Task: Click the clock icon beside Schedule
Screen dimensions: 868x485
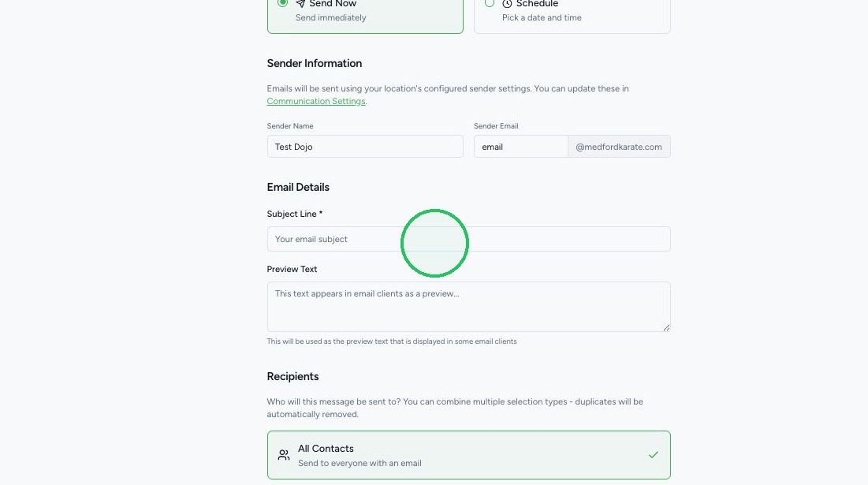Action: (x=507, y=4)
